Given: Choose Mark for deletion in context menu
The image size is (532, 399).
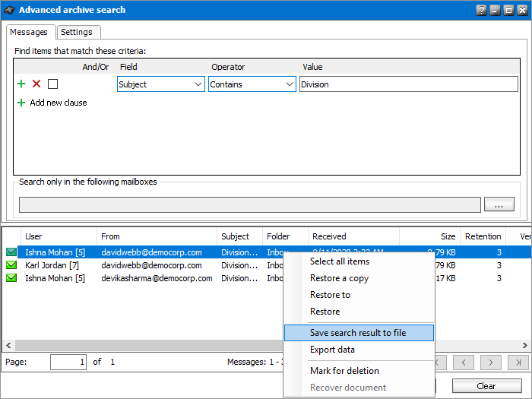Looking at the screenshot, I should 344,371.
